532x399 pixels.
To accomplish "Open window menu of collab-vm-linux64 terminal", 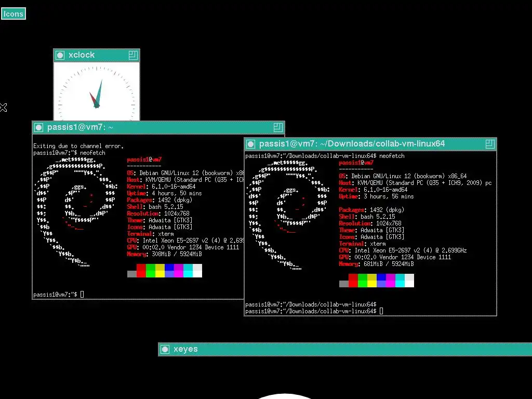I will [x=251, y=144].
